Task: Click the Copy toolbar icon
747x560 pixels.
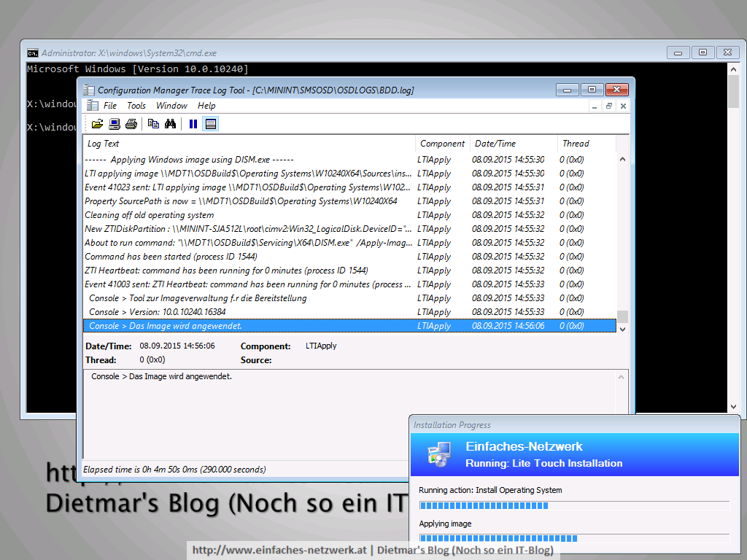Action: (153, 124)
